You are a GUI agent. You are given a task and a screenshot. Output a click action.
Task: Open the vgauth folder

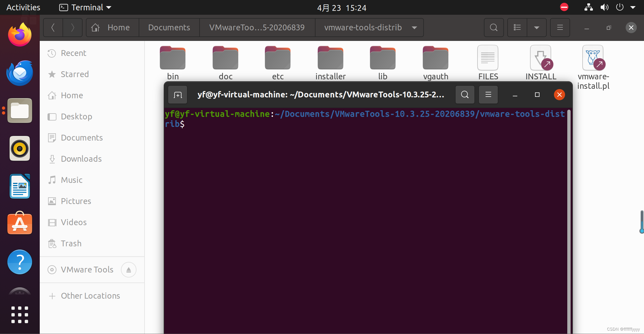click(436, 63)
